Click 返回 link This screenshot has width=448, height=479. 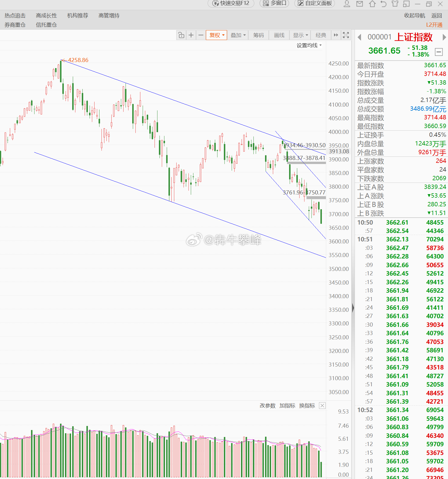(437, 16)
